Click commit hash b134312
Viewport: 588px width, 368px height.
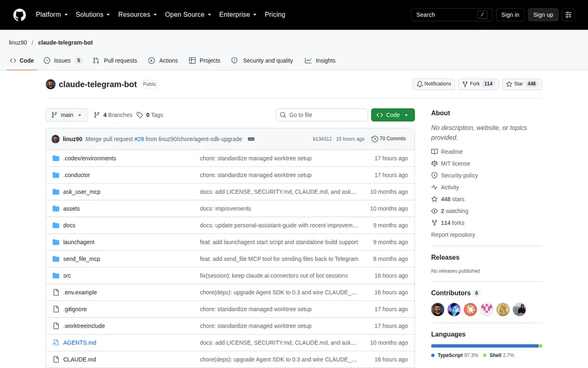tap(322, 139)
